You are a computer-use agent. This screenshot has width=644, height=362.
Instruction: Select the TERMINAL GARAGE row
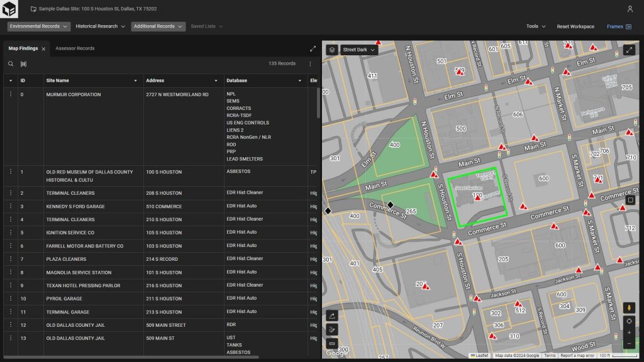(x=160, y=312)
